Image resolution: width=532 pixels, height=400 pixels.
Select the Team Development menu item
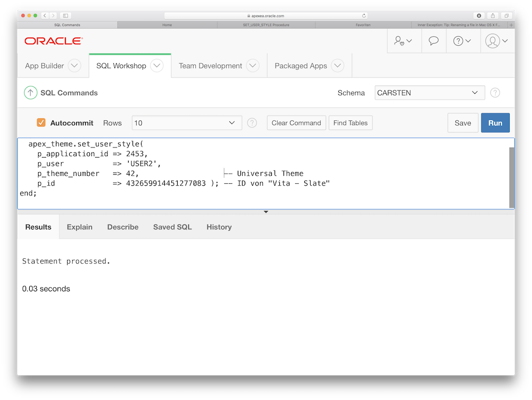[x=211, y=66]
